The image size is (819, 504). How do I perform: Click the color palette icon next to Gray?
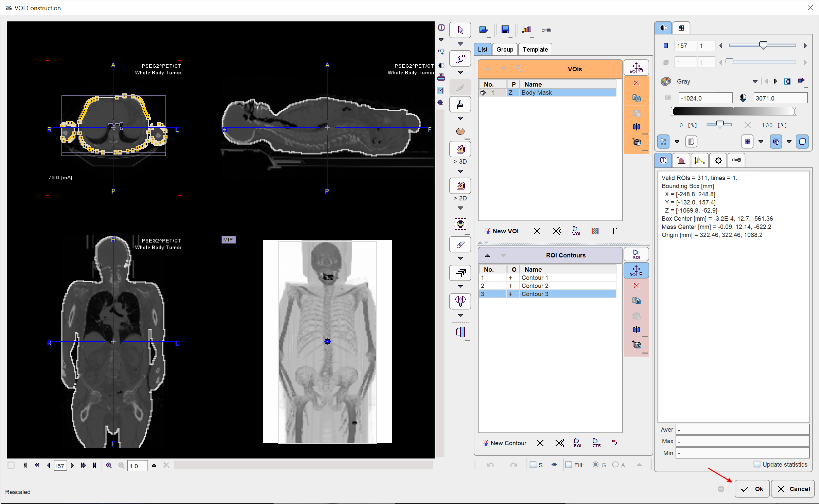(x=665, y=82)
